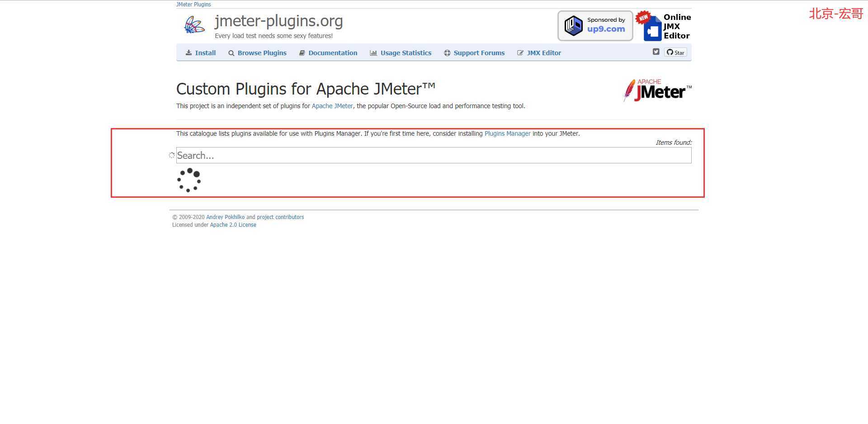This screenshot has height=424, width=868.
Task: Click the GitHub Star button
Action: [x=675, y=52]
